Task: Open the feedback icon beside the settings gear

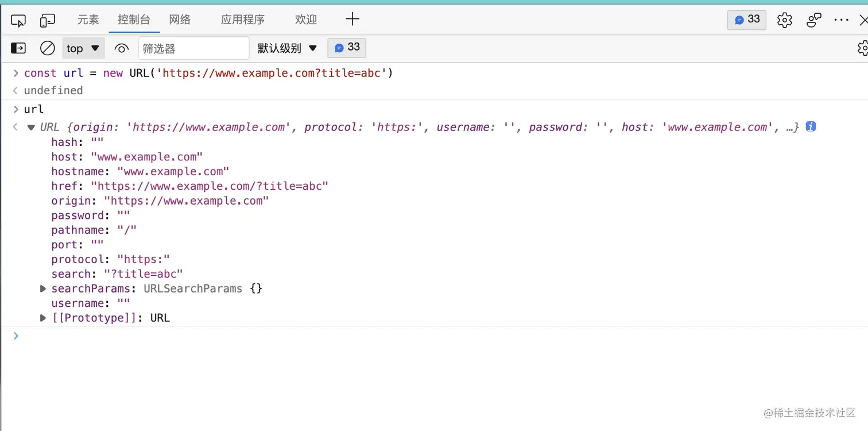Action: (813, 20)
